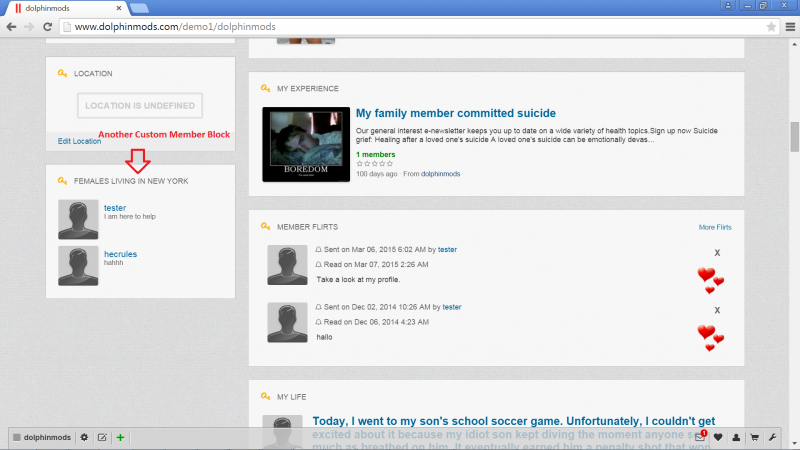This screenshot has height=450, width=800.
Task: Open tester link on Mar 06 flirt
Action: (447, 249)
